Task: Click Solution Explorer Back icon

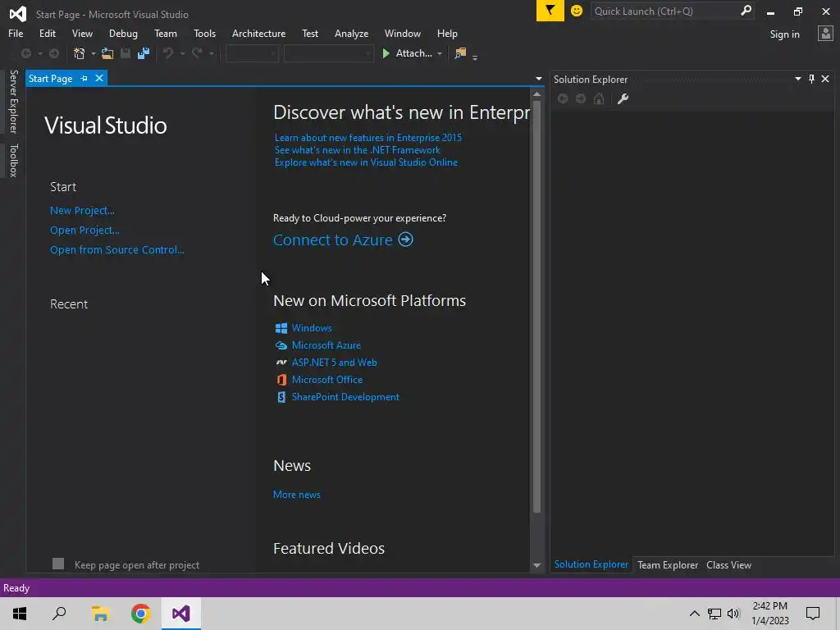Action: pos(563,98)
